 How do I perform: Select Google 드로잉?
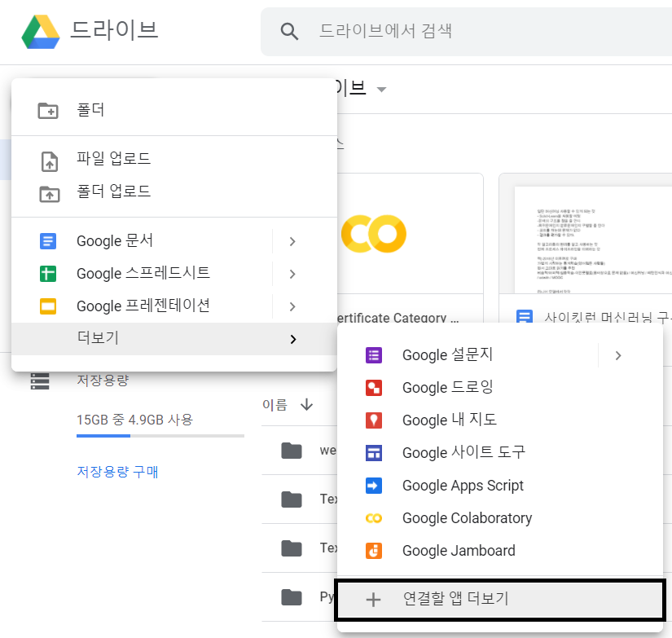tap(500, 388)
